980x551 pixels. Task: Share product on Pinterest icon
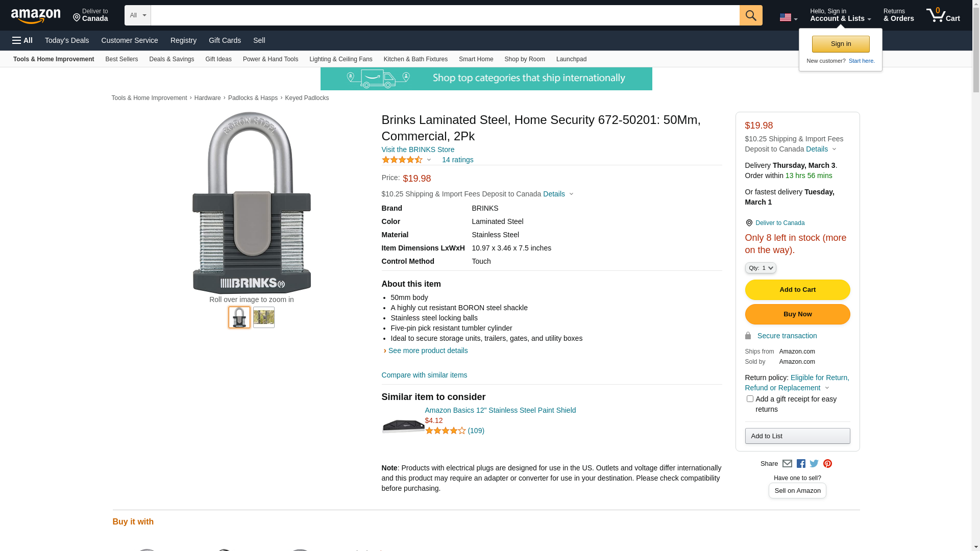[827, 464]
